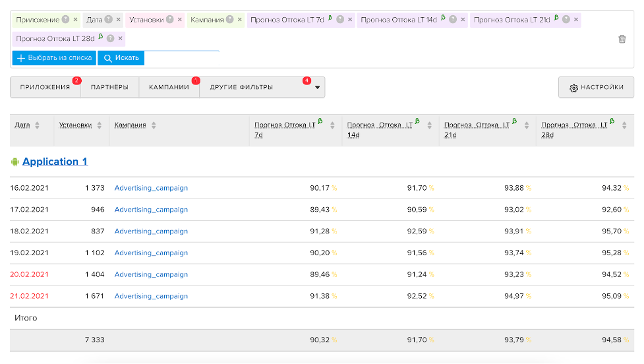The height and width of the screenshot is (364, 644).
Task: Open help tooltip for Кампания tag
Action: [230, 19]
